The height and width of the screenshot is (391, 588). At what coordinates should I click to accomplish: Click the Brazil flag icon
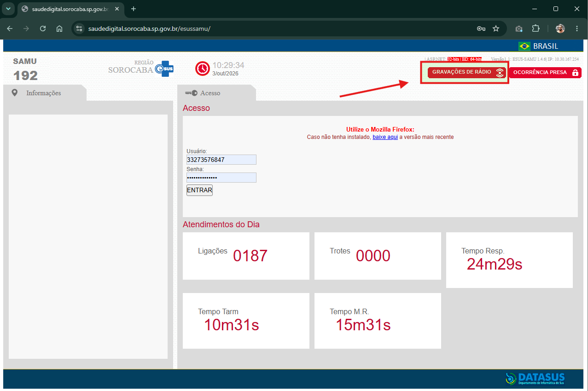524,46
